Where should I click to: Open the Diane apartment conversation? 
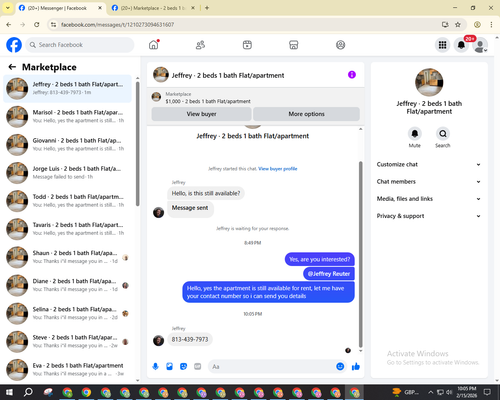[68, 285]
